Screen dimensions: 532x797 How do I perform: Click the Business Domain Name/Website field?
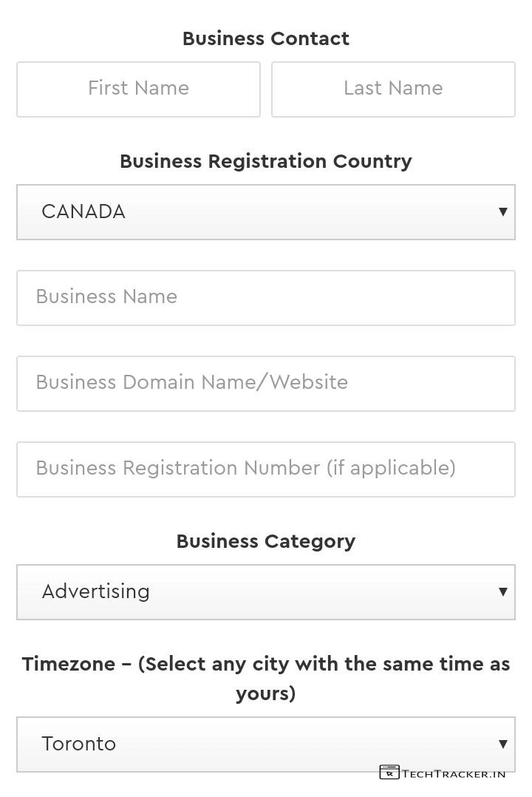point(266,383)
